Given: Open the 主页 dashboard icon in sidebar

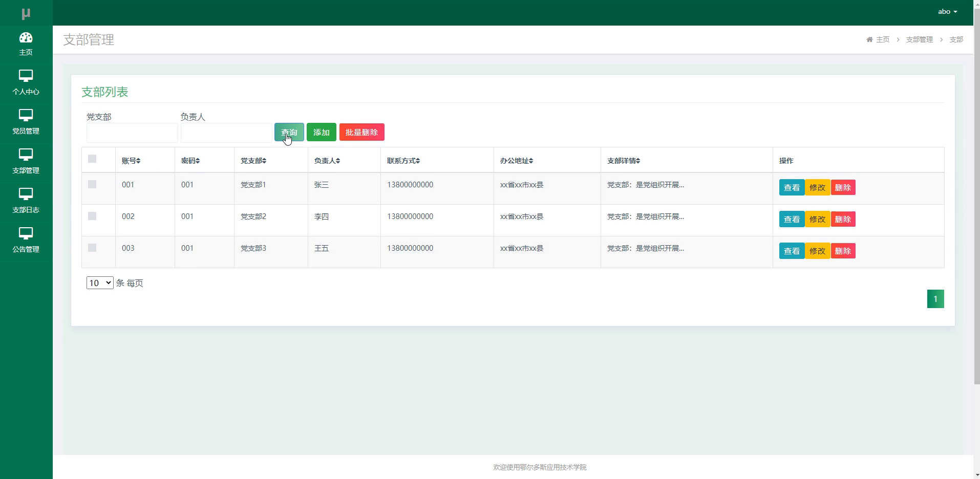Looking at the screenshot, I should click(26, 38).
